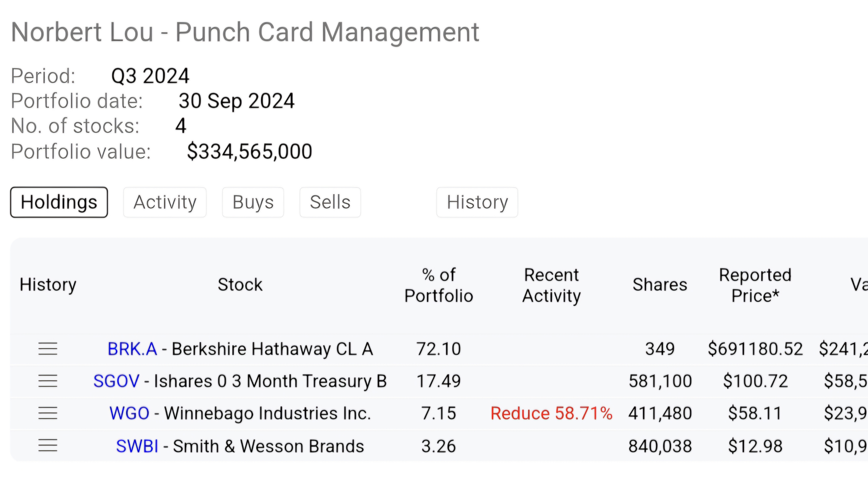Open the BRK.A ticker link
868x500 pixels.
[132, 349]
